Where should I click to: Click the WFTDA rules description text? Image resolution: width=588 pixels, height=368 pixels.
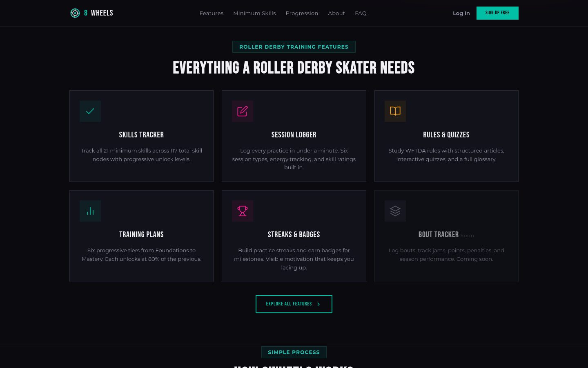click(446, 155)
